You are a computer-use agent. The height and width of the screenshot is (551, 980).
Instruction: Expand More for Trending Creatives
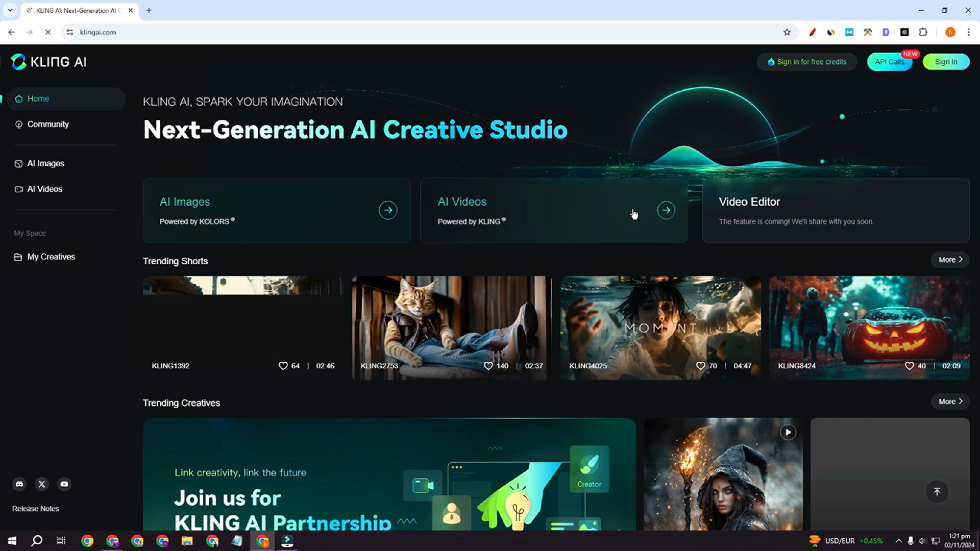click(950, 402)
